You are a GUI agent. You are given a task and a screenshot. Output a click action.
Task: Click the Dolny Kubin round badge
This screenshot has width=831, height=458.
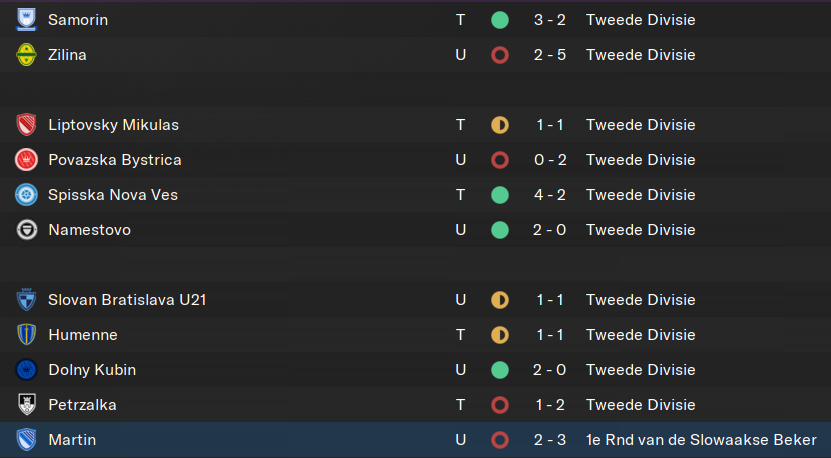click(x=26, y=370)
